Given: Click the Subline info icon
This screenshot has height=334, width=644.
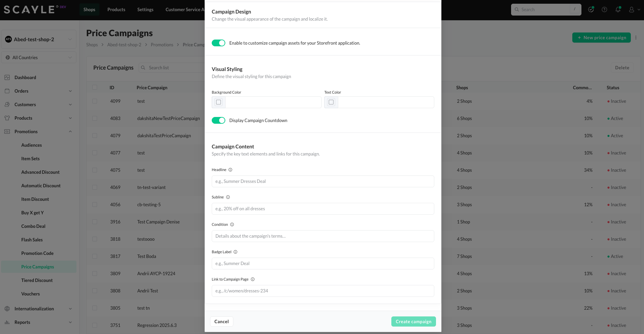Looking at the screenshot, I should click(x=228, y=197).
